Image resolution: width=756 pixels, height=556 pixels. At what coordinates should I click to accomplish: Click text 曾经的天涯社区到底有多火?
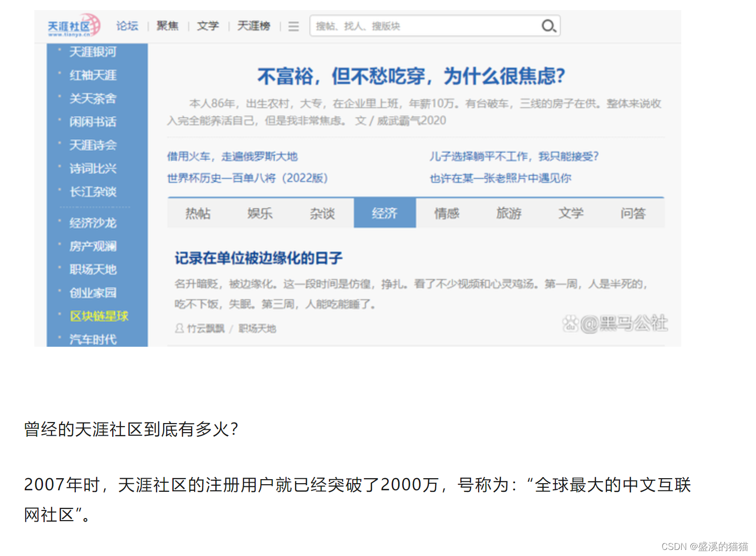pos(131,429)
